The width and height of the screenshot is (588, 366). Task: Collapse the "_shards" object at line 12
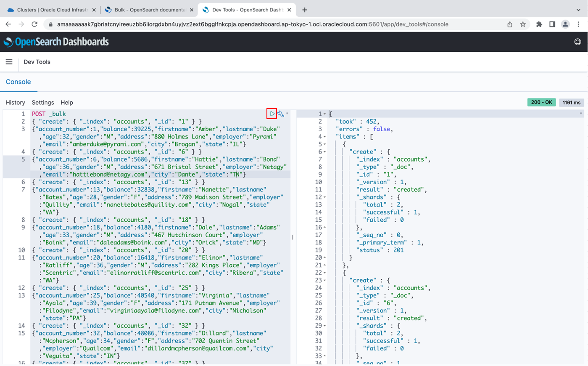[325, 197]
